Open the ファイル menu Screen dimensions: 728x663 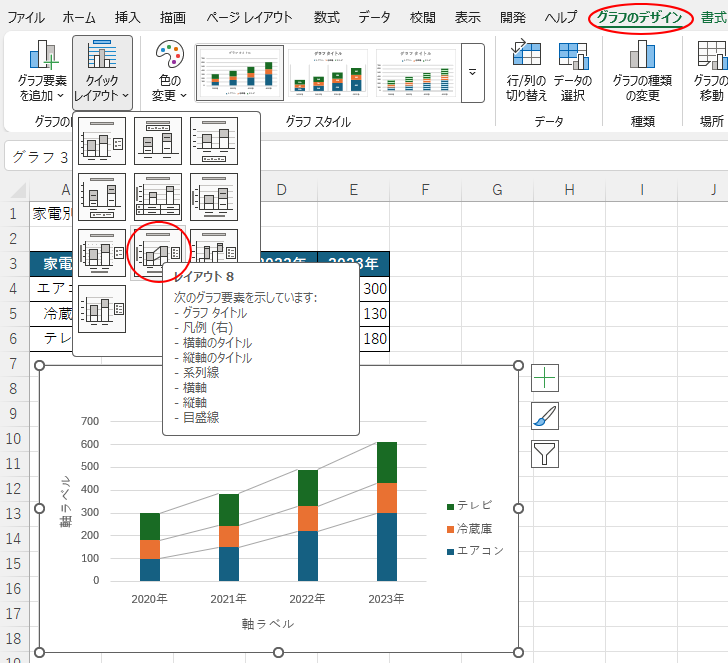(x=26, y=18)
